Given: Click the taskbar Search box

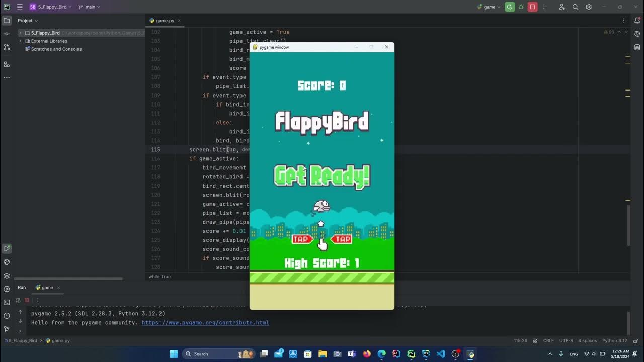Looking at the screenshot, I should (219, 353).
